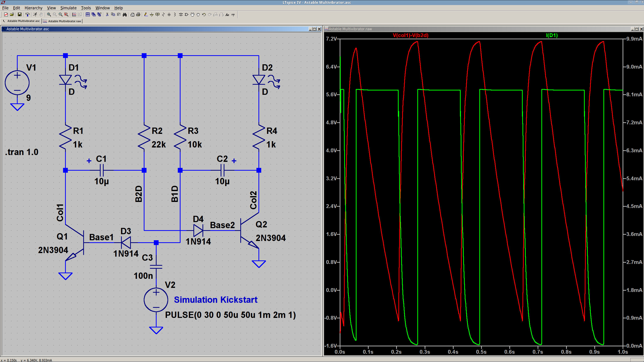Select the Diode component tool
Image resolution: width=644 pixels, height=362 pixels.
point(181,15)
